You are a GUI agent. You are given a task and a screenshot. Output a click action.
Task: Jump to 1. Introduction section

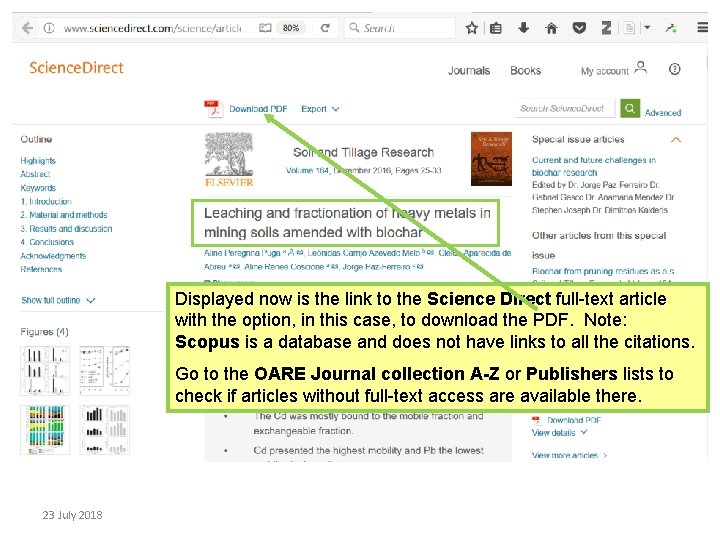pos(46,202)
